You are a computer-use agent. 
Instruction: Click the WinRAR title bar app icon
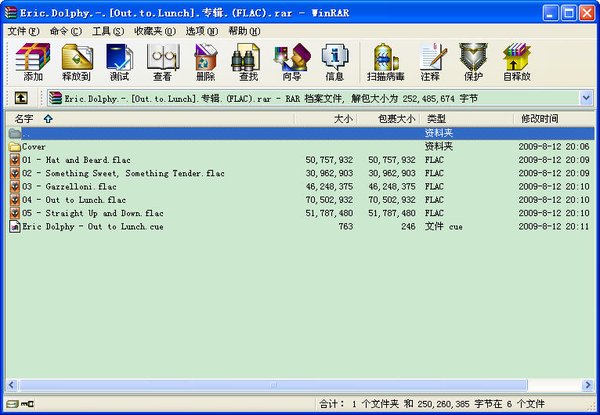(11, 13)
